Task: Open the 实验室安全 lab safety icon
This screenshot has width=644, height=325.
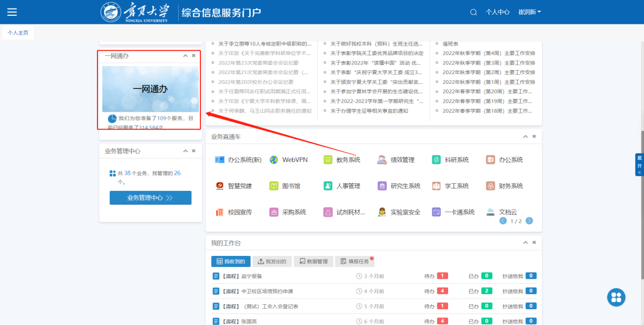Action: click(382, 212)
